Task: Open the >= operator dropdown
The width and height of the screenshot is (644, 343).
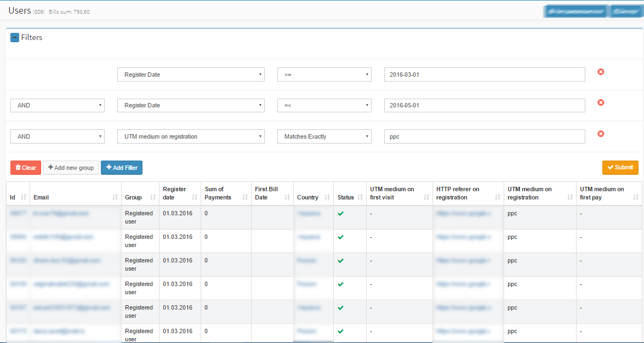Action: point(324,75)
